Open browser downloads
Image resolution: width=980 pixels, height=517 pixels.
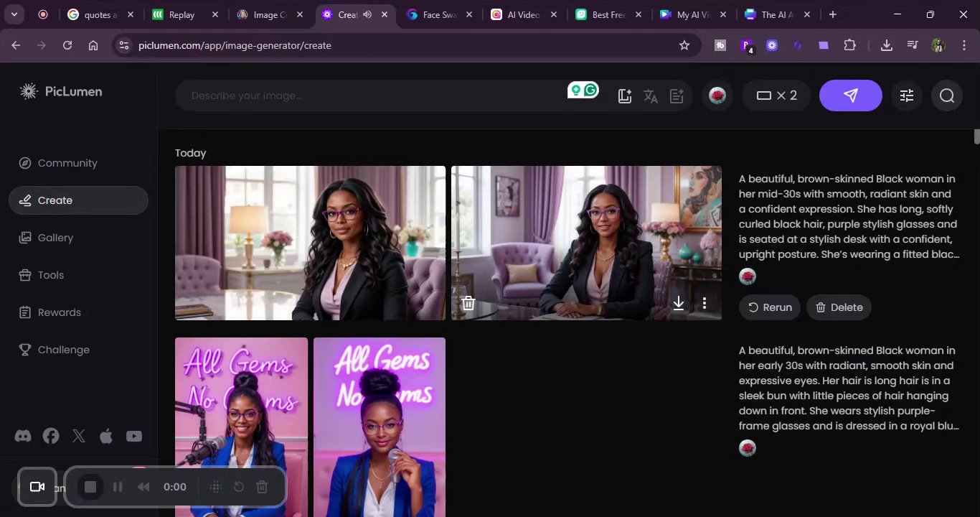pos(887,45)
